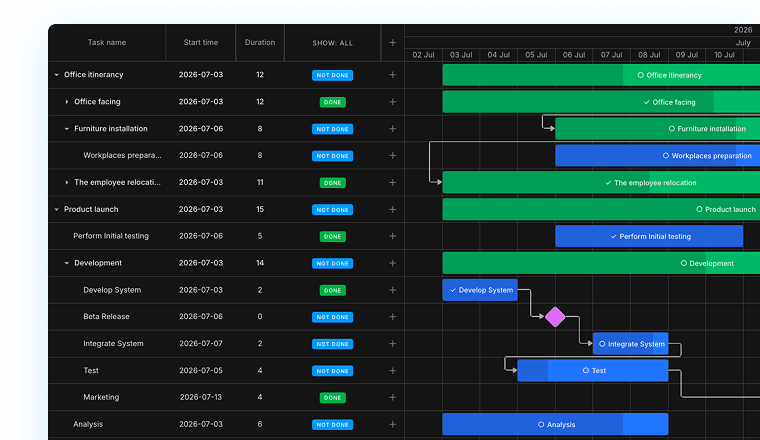Add subtask via plus in Office facing row
This screenshot has height=440, width=760.
393,102
